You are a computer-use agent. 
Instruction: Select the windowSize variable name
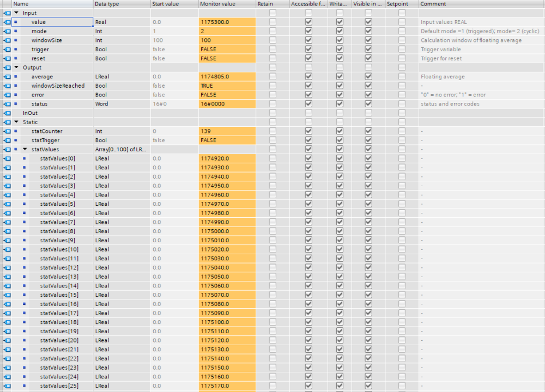pyautogui.click(x=46, y=40)
